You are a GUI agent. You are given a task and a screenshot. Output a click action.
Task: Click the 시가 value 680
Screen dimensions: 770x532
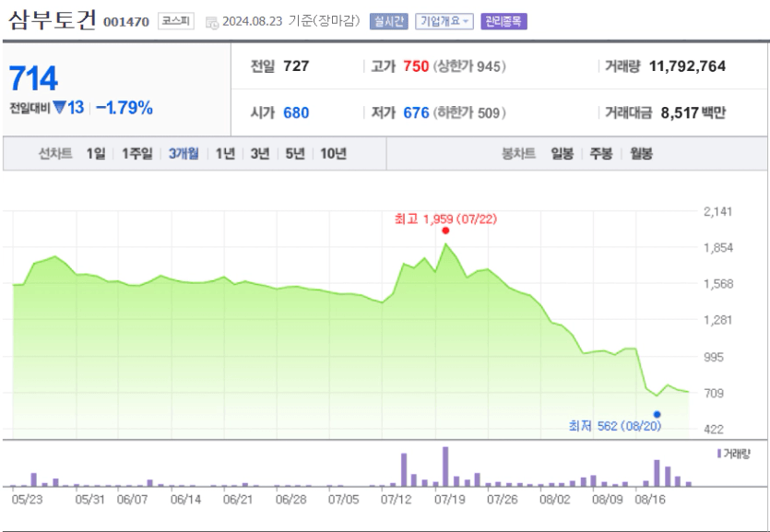click(x=296, y=112)
